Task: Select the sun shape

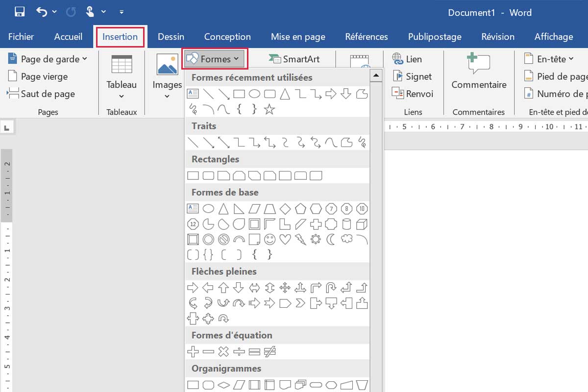Action: coord(316,240)
